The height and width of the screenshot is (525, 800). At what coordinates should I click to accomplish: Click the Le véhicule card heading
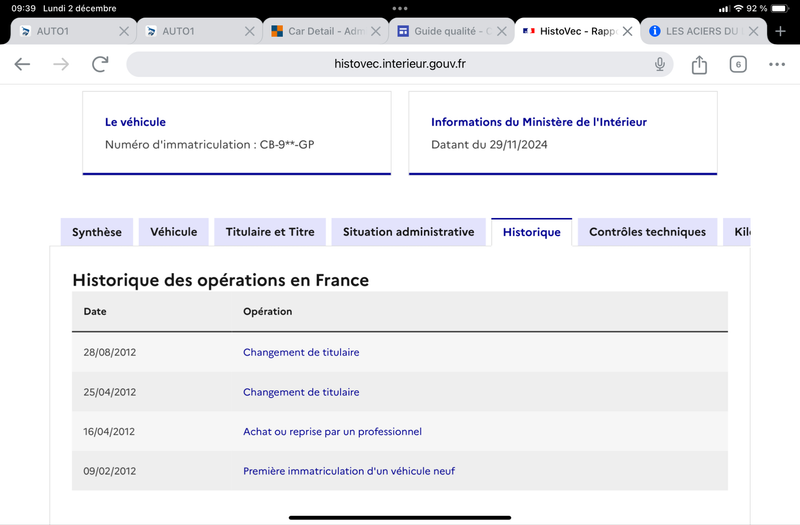point(135,122)
